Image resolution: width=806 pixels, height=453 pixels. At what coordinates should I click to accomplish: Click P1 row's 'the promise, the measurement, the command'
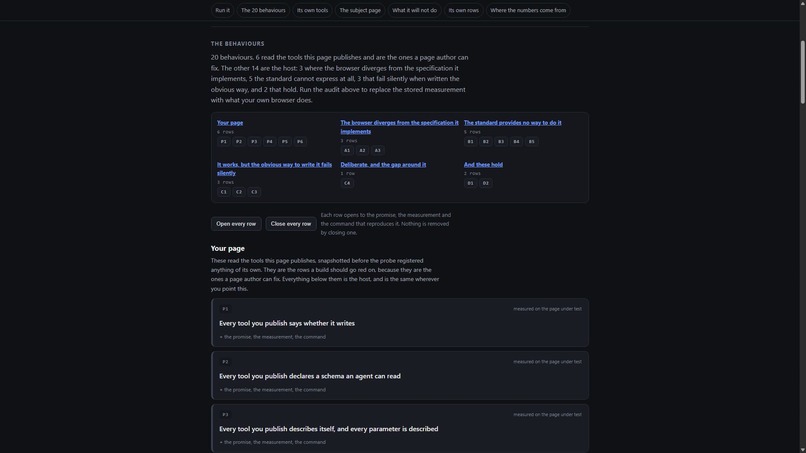pyautogui.click(x=273, y=337)
